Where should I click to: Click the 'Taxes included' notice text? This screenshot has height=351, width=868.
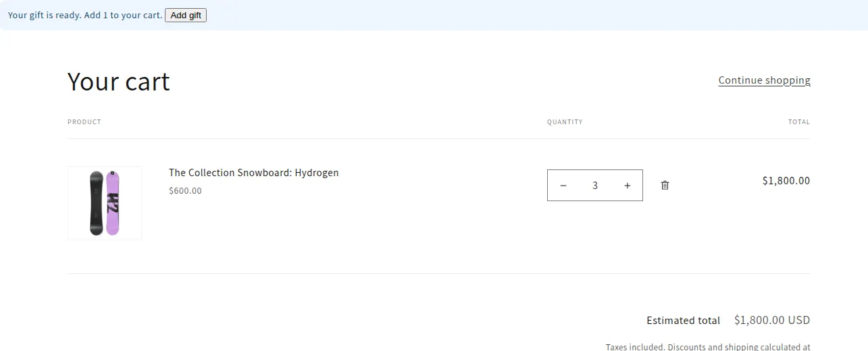pos(708,347)
